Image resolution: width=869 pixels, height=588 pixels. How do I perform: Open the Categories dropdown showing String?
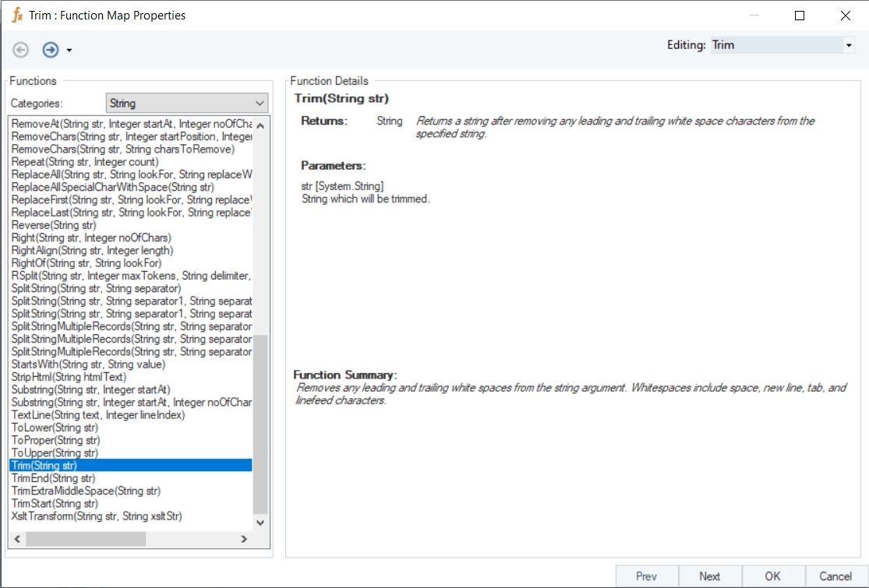pos(186,103)
